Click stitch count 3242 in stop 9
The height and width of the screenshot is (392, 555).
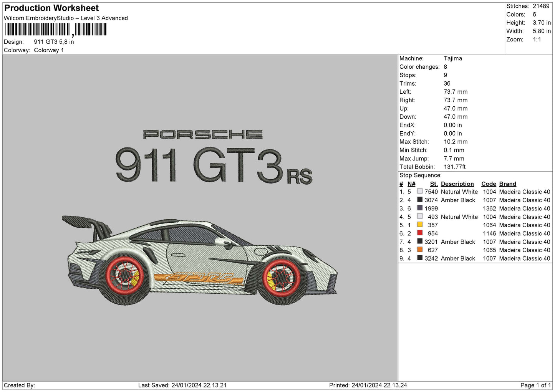[431, 259]
